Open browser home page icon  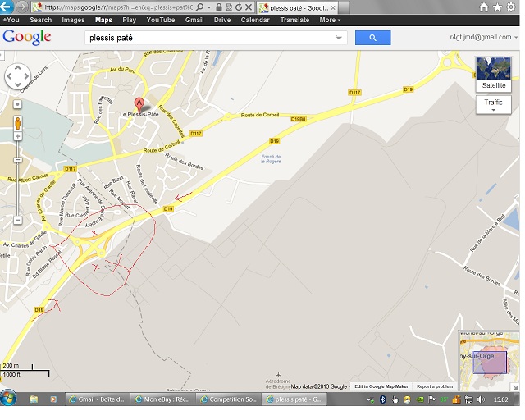pos(484,7)
